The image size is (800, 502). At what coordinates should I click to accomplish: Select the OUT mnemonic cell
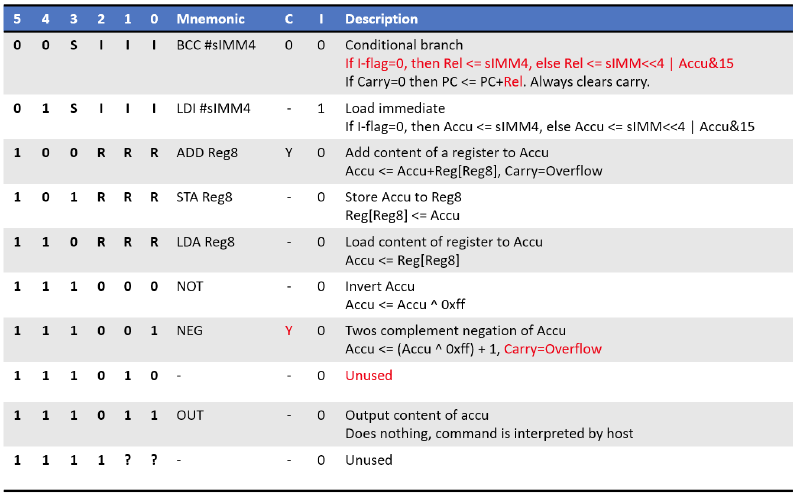click(190, 415)
